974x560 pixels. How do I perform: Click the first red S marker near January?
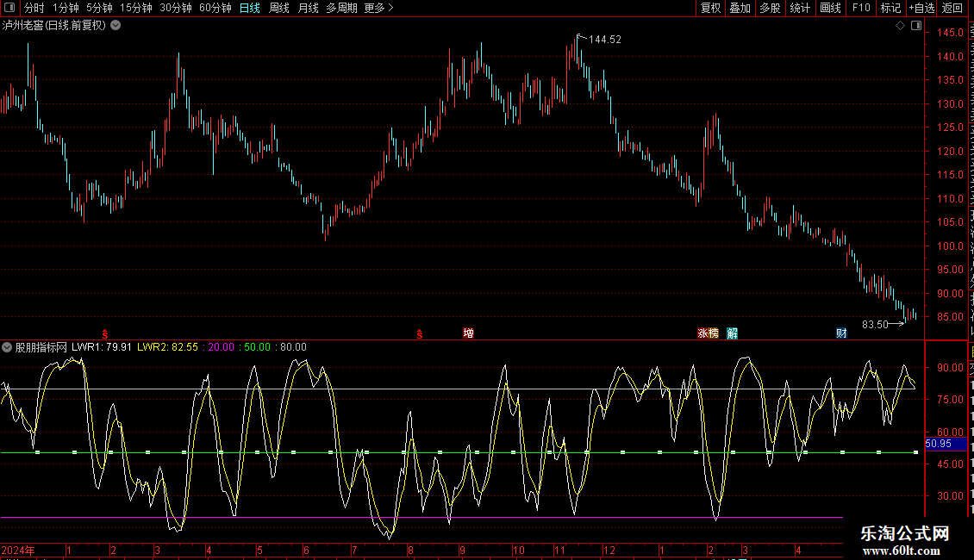click(105, 334)
